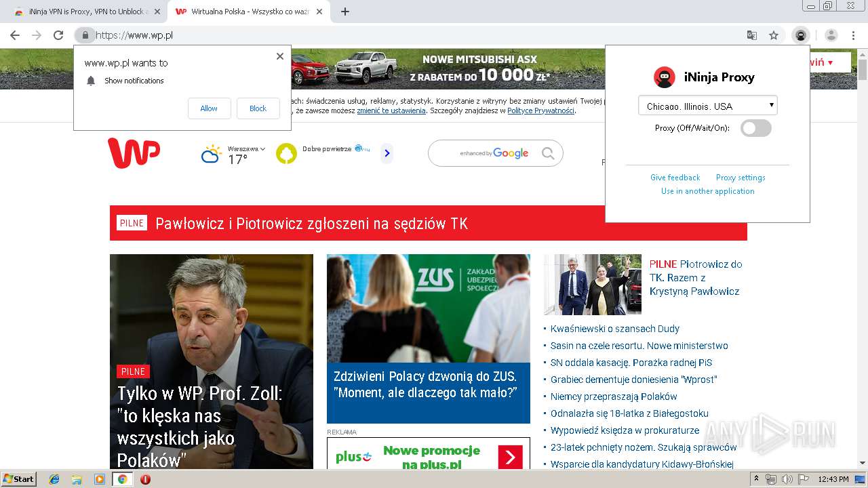868x488 pixels.
Task: Click Use in another application link
Action: pos(707,191)
